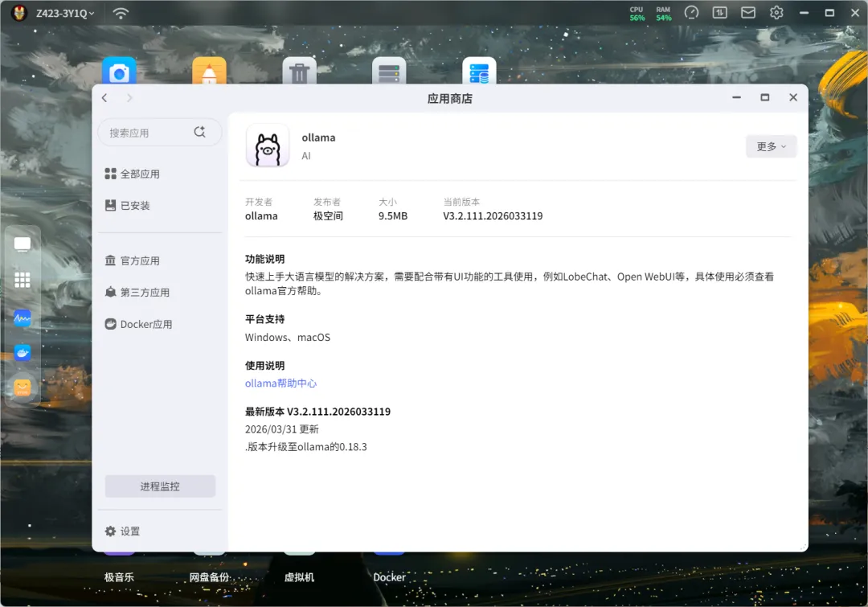This screenshot has width=868, height=607.
Task: Open the camera app desktop icon
Action: click(119, 71)
